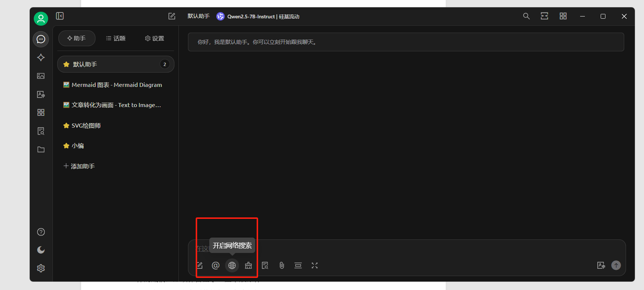Clear chat messages with the broom icon
Image resolution: width=644 pixels, height=290 pixels.
[249, 265]
